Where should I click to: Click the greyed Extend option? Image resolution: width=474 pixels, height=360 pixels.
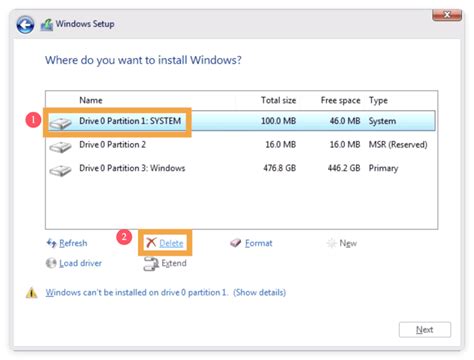(x=174, y=263)
